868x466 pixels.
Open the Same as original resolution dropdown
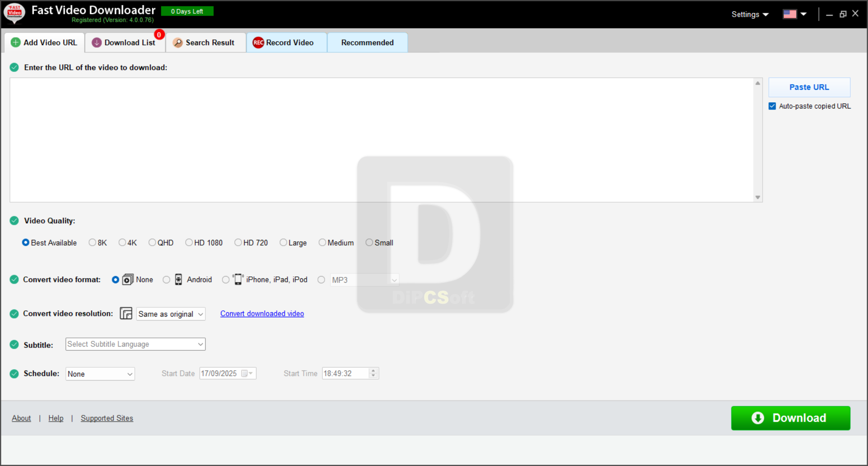pyautogui.click(x=171, y=314)
